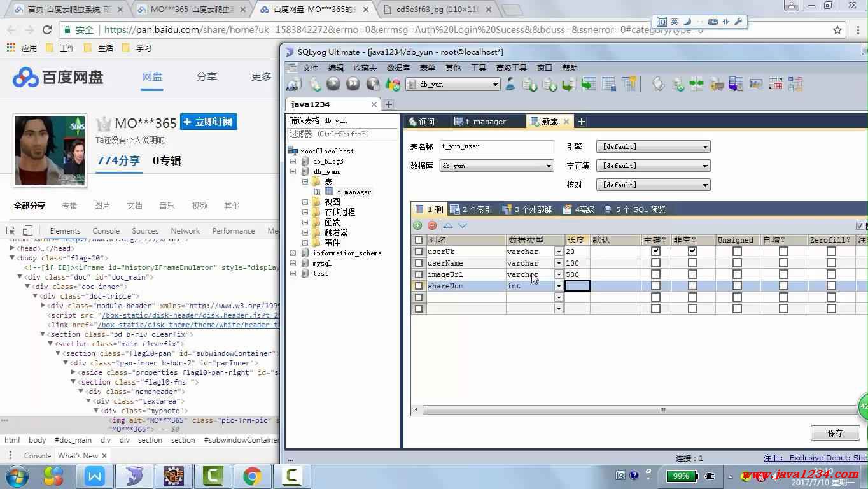This screenshot has height=489, width=868.
Task: Tick the row selector checkbox for userUk
Action: (x=418, y=252)
